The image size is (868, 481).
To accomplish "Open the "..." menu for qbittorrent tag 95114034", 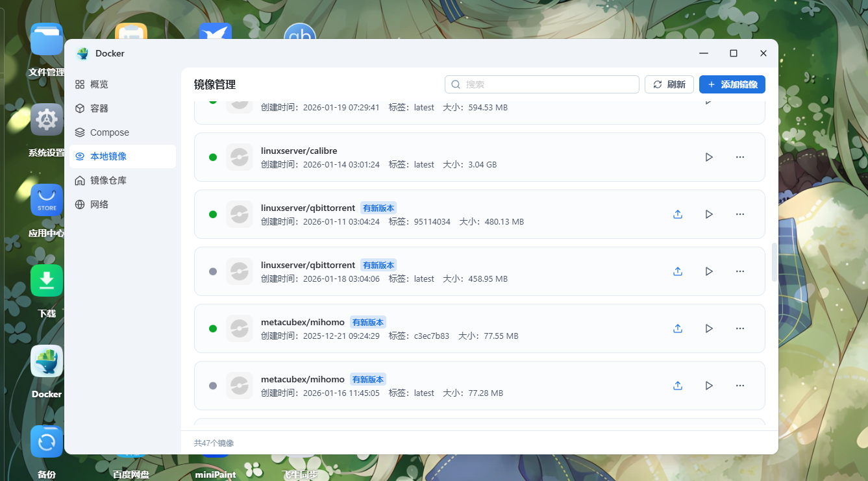I will tap(739, 214).
